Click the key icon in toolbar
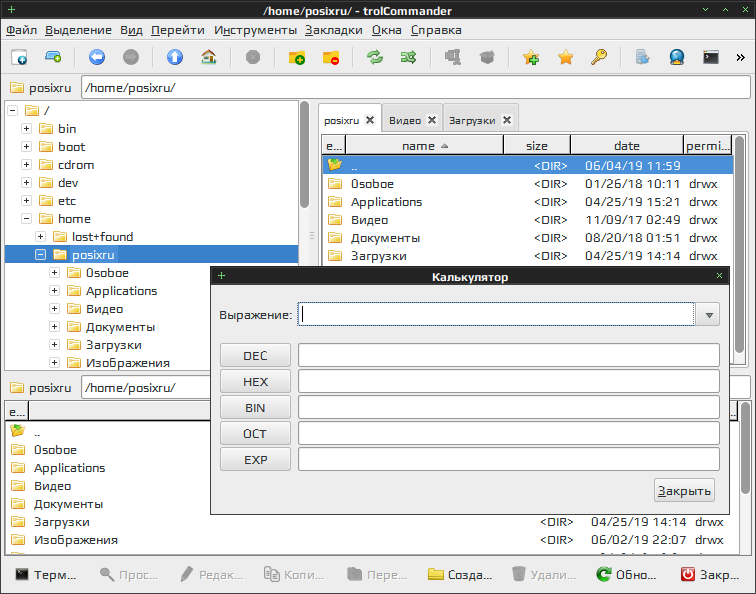This screenshot has height=594, width=756. click(599, 57)
